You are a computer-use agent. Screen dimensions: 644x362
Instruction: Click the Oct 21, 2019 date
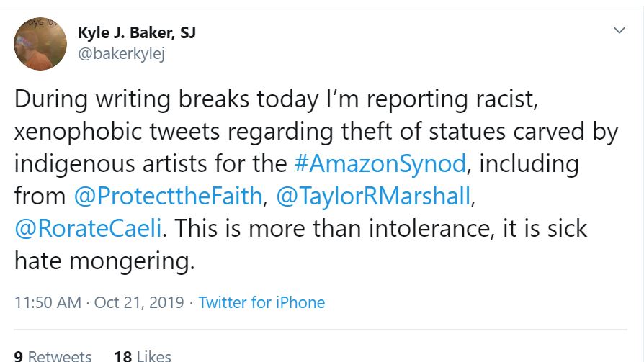(x=138, y=302)
